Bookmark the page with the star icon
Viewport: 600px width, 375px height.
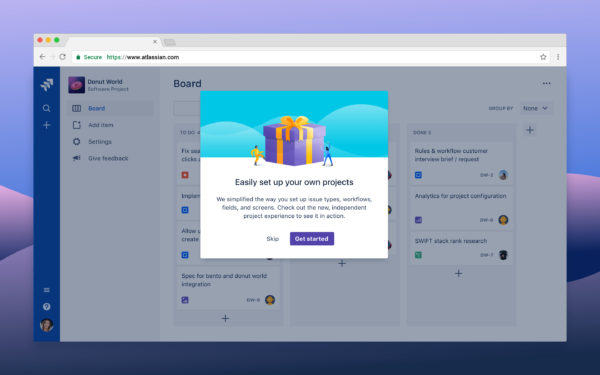[x=543, y=57]
